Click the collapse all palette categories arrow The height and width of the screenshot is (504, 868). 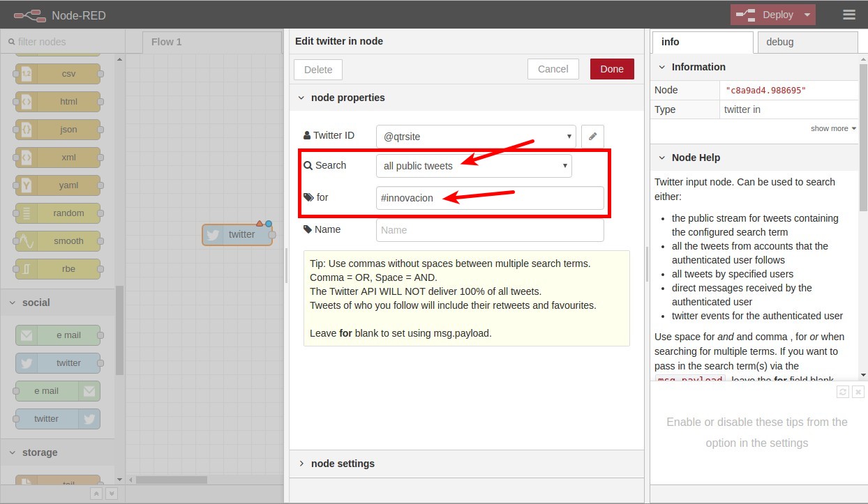[x=96, y=494]
